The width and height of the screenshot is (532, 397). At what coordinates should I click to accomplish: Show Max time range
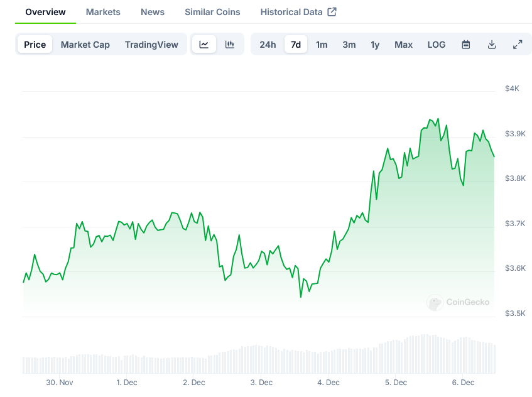pos(404,45)
